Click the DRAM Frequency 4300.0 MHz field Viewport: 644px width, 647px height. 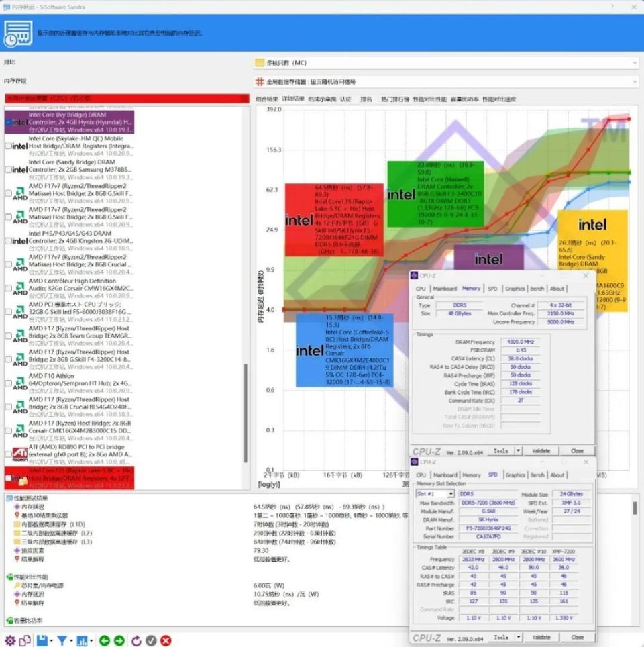click(521, 342)
